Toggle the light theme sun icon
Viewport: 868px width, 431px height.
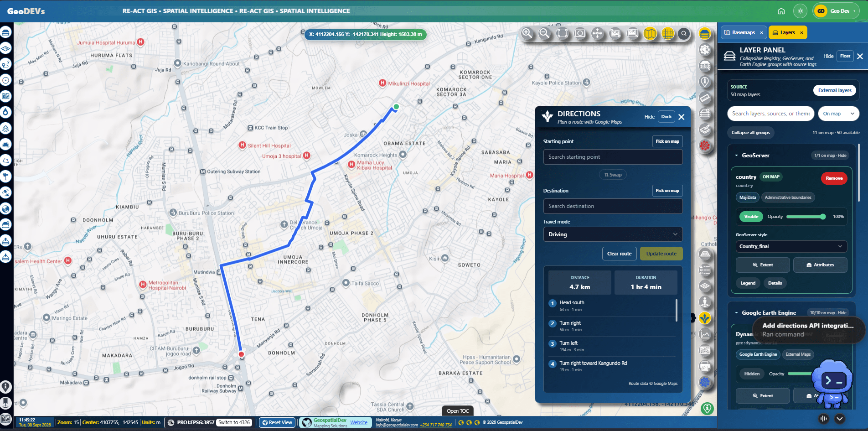tap(801, 11)
